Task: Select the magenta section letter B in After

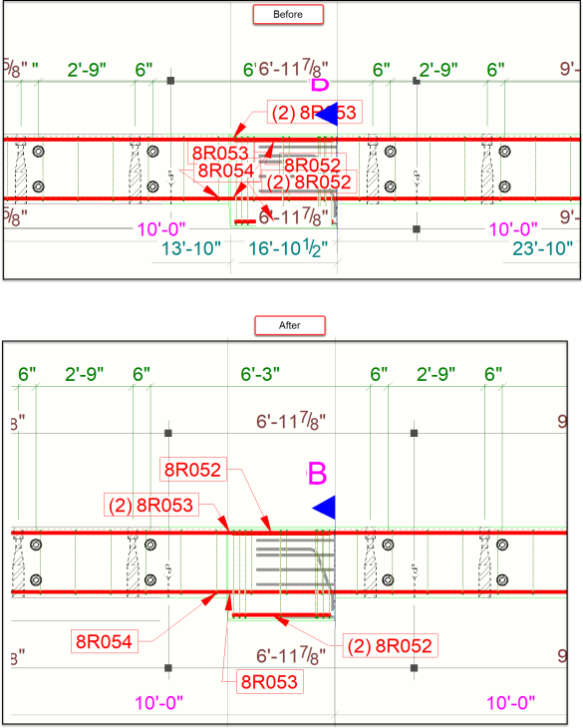Action: click(x=317, y=474)
